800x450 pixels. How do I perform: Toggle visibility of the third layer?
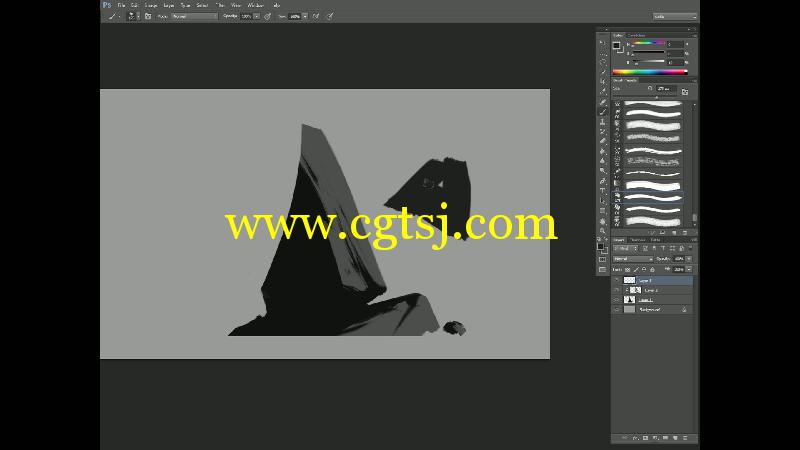[x=617, y=299]
